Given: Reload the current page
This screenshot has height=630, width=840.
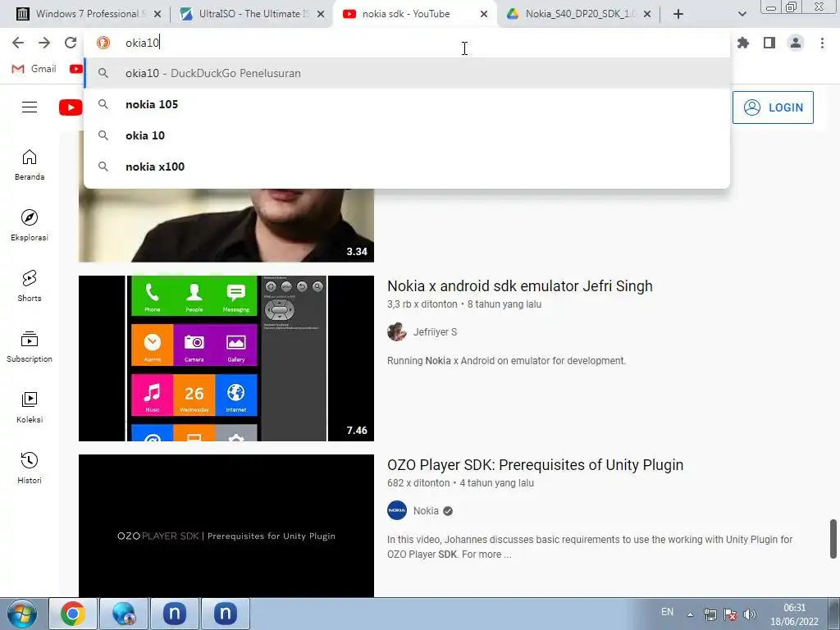Looking at the screenshot, I should [x=71, y=43].
